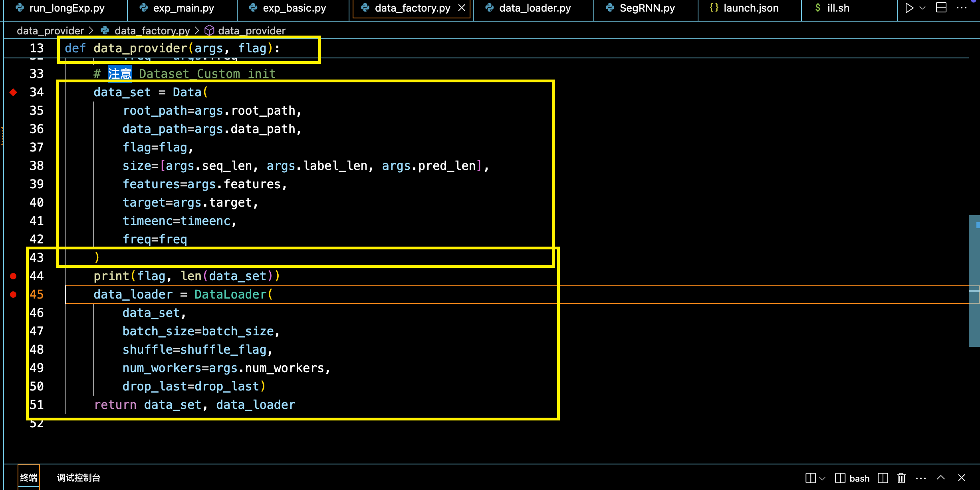Split the editor layout
The height and width of the screenshot is (490, 980).
coord(941,8)
